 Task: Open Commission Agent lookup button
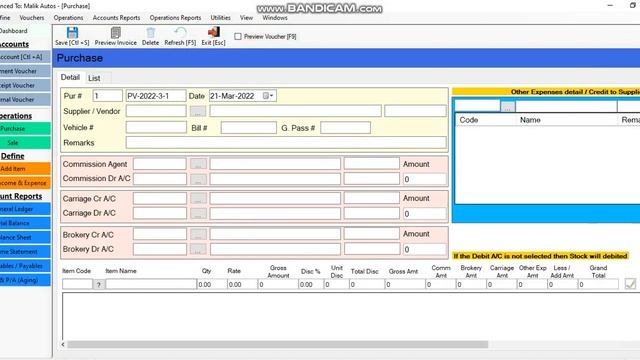coord(198,164)
